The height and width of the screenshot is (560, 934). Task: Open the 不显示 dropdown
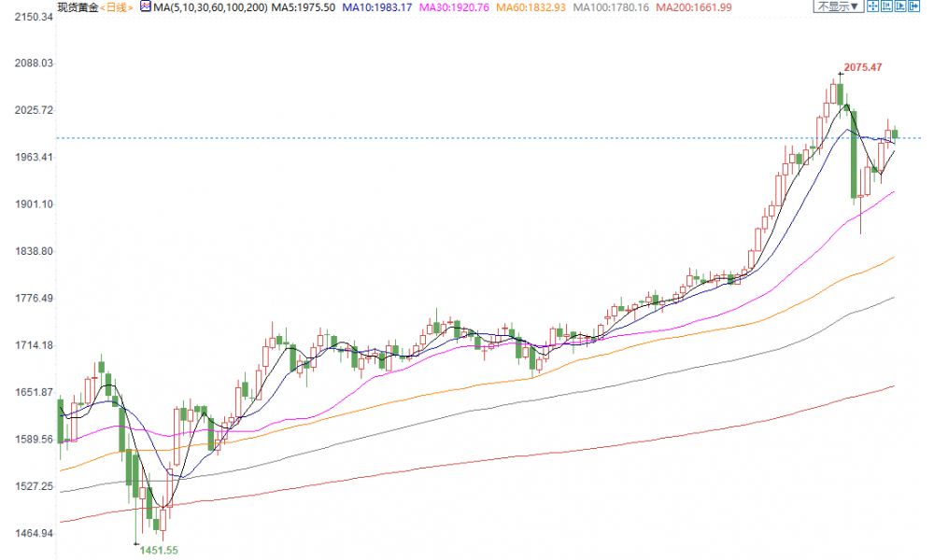tap(834, 7)
